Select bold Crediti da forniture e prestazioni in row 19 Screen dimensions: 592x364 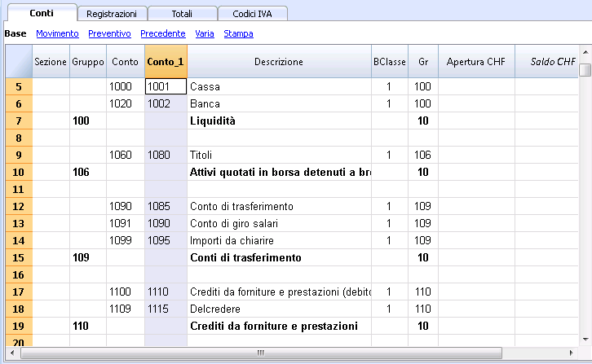[x=279, y=326]
